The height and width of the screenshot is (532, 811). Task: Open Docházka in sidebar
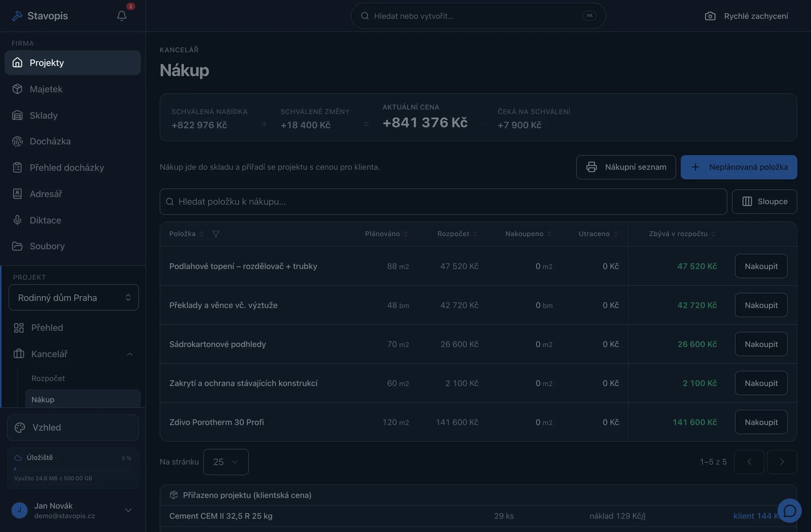[x=73, y=141]
